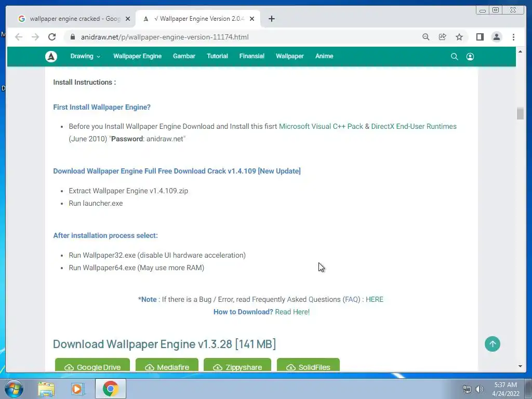The image size is (532, 399).
Task: Click the share page icon
Action: (x=443, y=37)
